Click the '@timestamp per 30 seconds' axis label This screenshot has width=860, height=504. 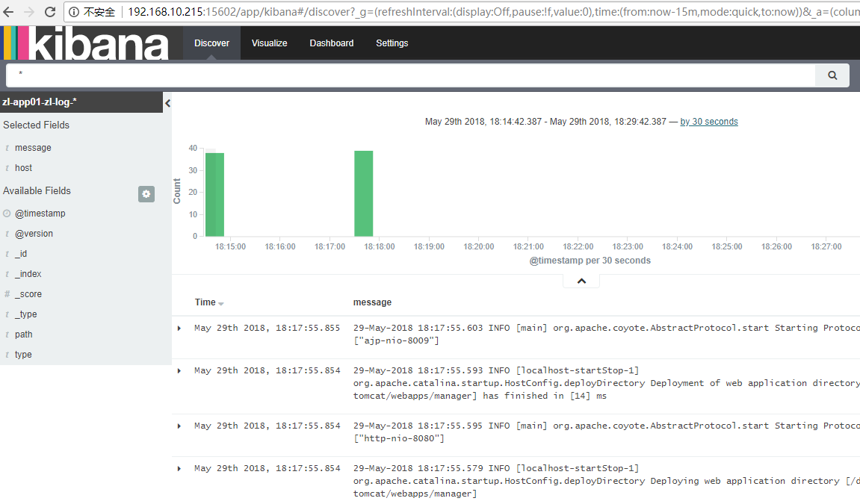point(590,261)
